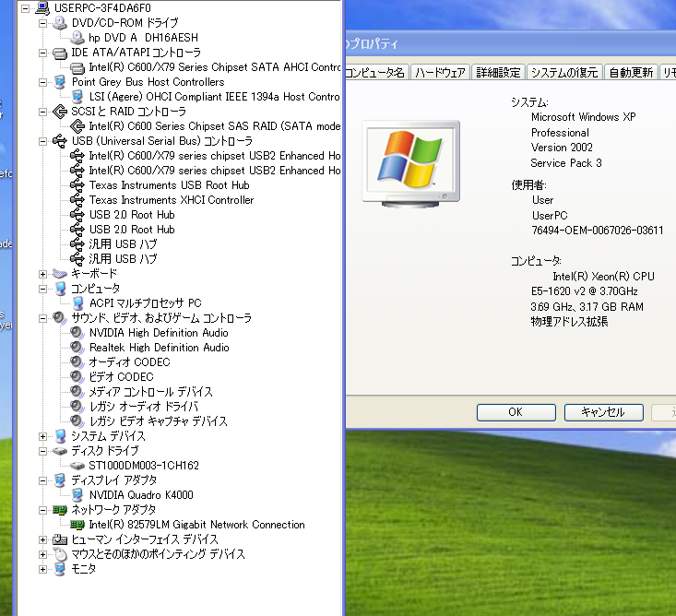Switch to the 詳細設定 tab
This screenshot has height=616, width=676.
coord(498,72)
